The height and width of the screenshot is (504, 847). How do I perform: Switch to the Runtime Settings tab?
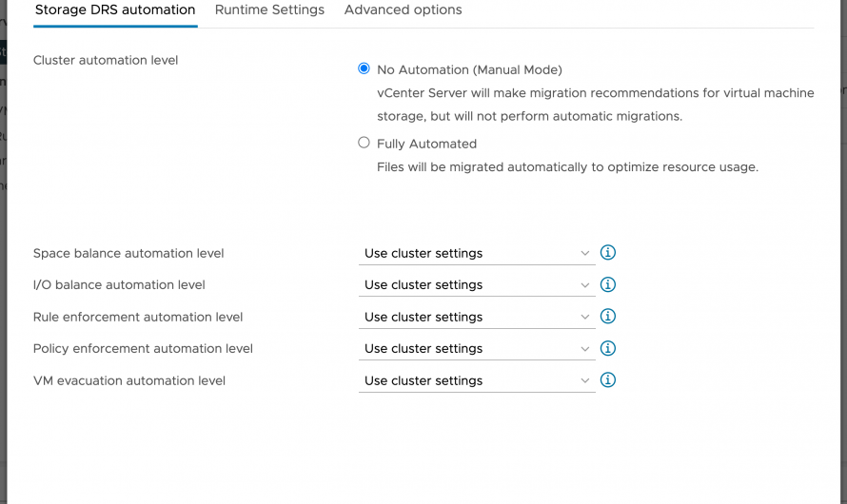pyautogui.click(x=269, y=10)
